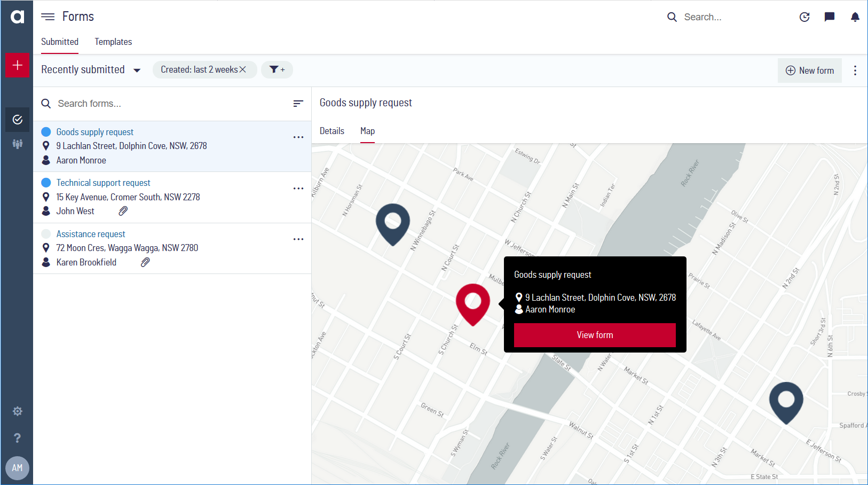Screen dimensions: 868x485
Task: Open the hamburger navigation menu
Action: coord(48,17)
